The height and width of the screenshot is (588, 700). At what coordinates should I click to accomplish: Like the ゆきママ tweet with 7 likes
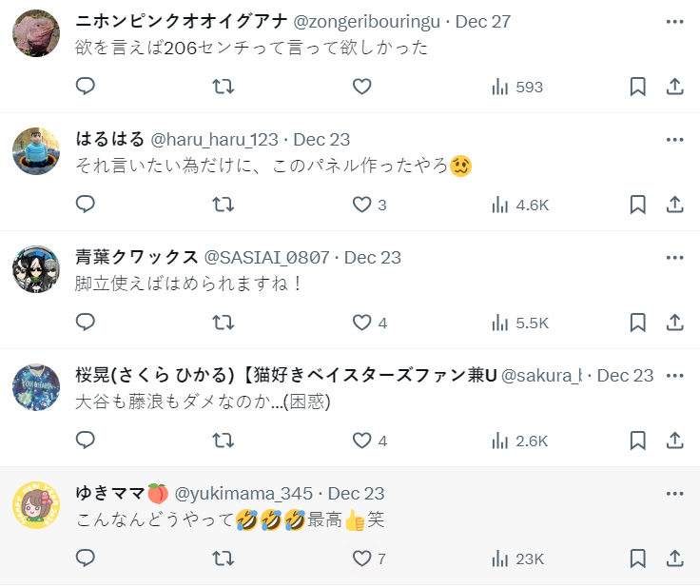click(x=361, y=559)
